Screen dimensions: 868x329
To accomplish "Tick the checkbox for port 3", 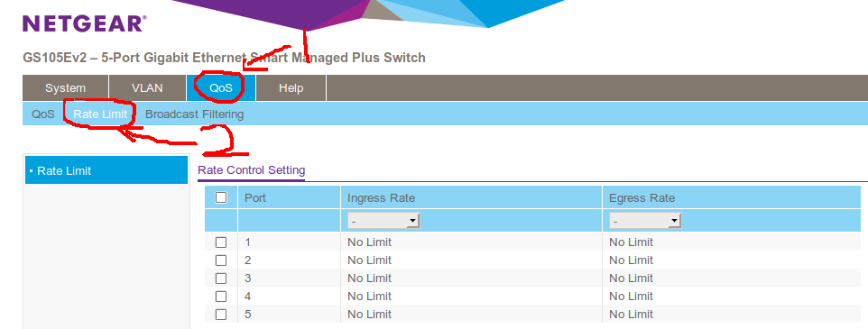I will (221, 279).
